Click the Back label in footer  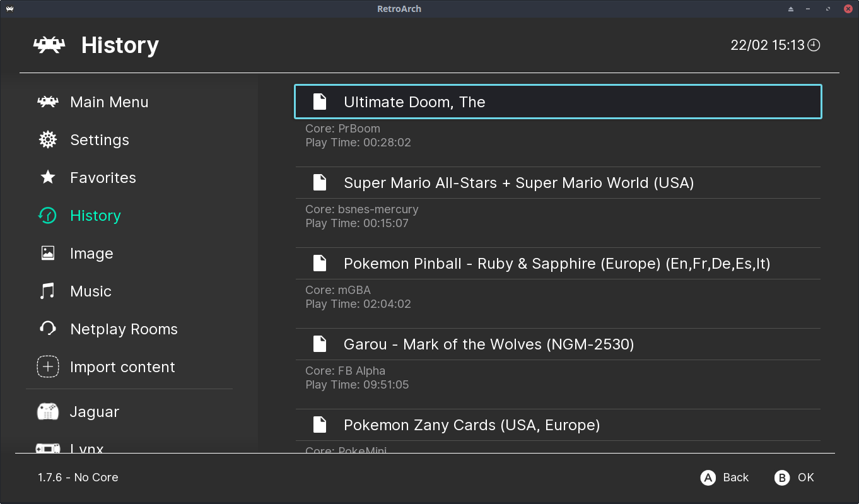coord(735,478)
